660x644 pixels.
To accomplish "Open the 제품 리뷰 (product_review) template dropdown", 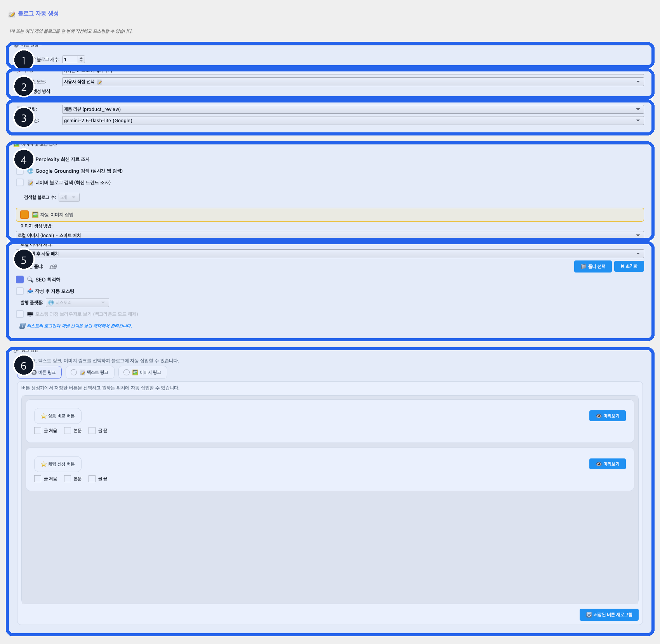I will point(353,109).
